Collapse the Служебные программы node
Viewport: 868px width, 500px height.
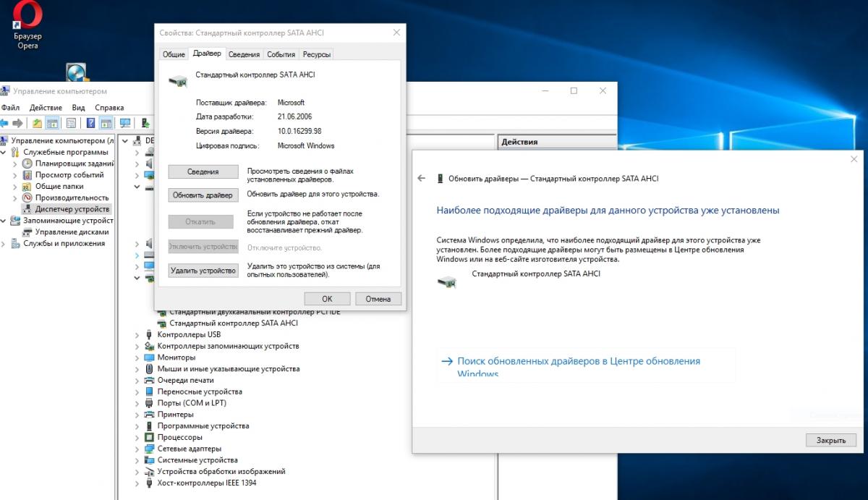(4, 153)
